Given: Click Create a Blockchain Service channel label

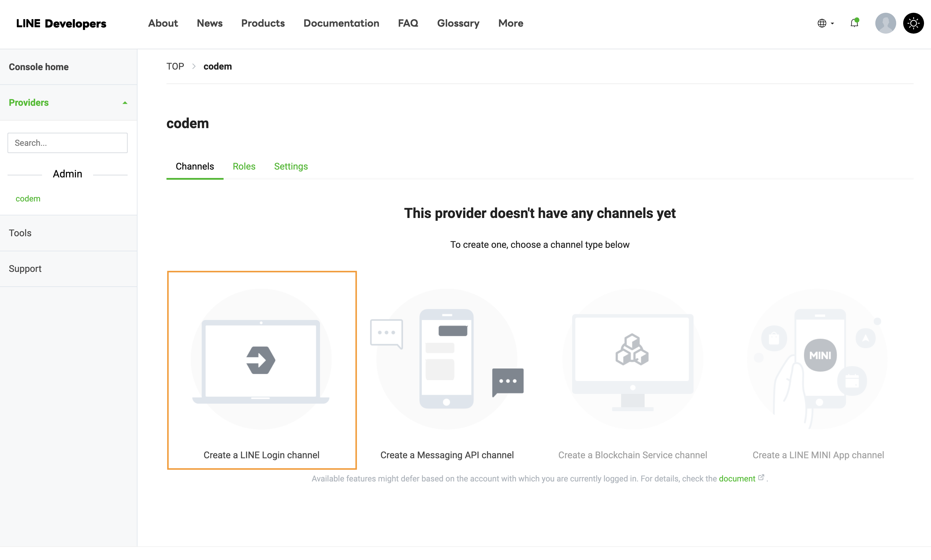Looking at the screenshot, I should click(x=632, y=455).
